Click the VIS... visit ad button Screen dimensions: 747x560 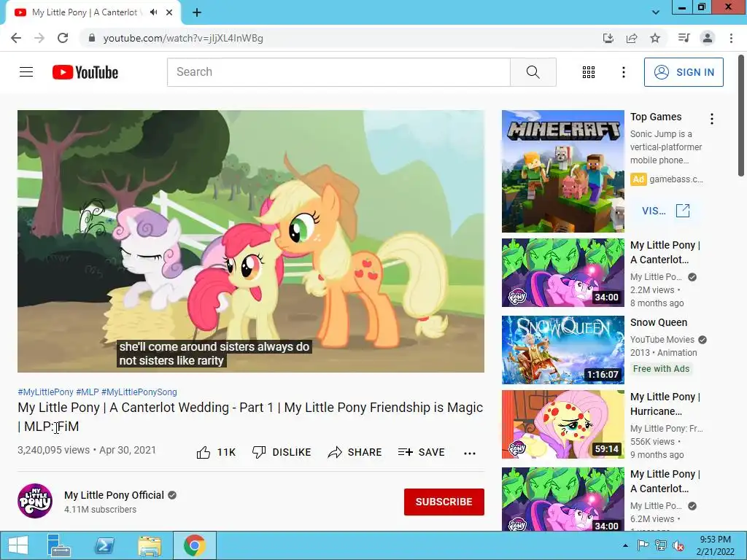coord(665,211)
